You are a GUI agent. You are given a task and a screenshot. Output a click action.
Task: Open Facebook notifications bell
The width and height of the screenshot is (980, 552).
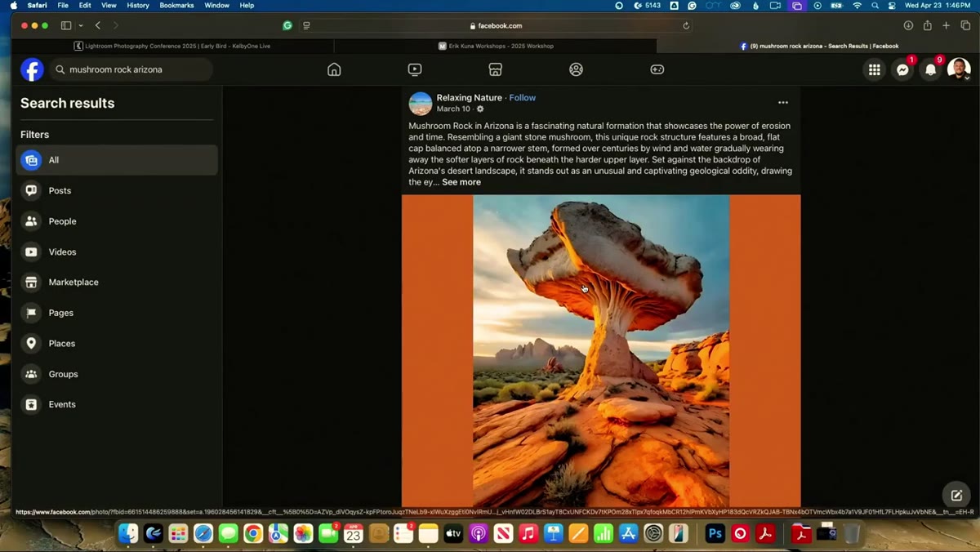click(x=930, y=69)
